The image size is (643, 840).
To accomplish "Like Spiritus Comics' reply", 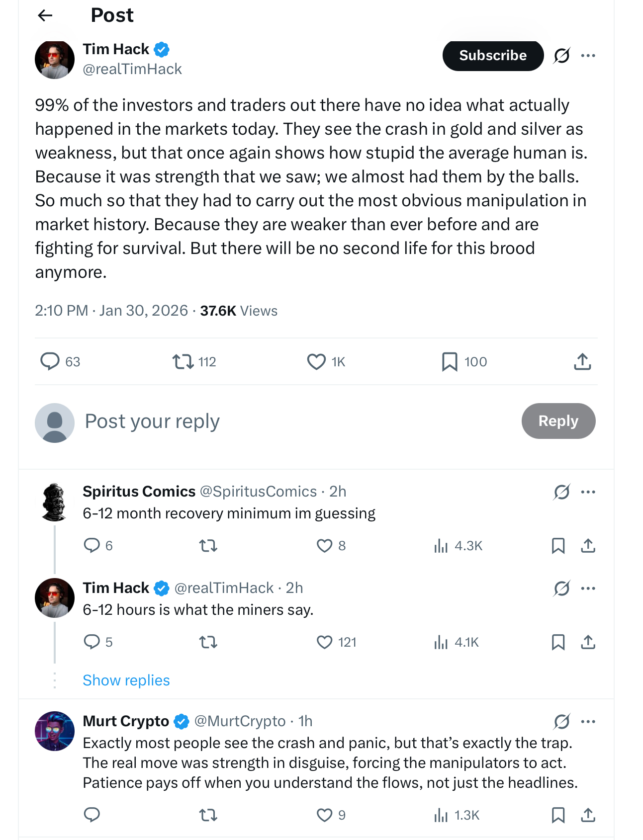I will (x=324, y=546).
